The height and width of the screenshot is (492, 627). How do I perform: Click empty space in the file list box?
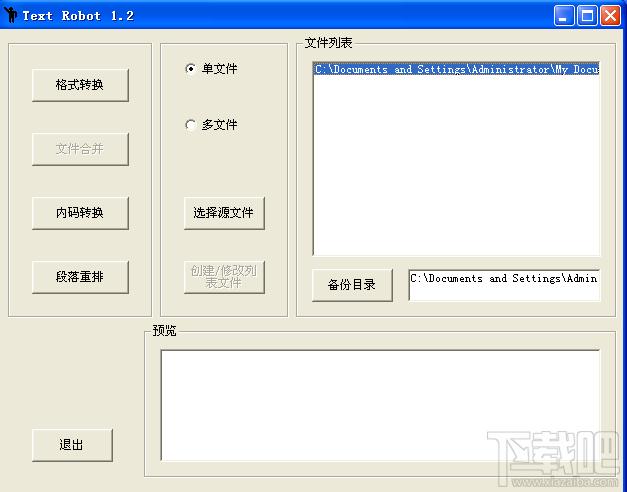pos(455,170)
